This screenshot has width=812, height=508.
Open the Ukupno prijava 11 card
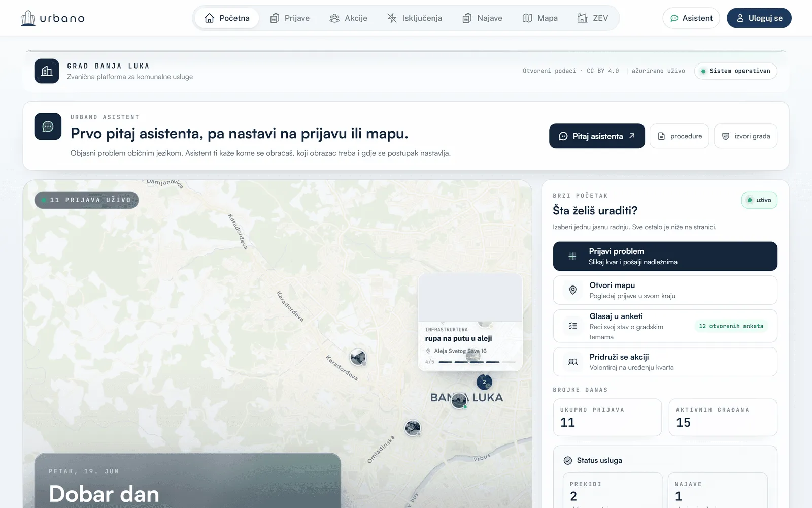[x=607, y=417]
